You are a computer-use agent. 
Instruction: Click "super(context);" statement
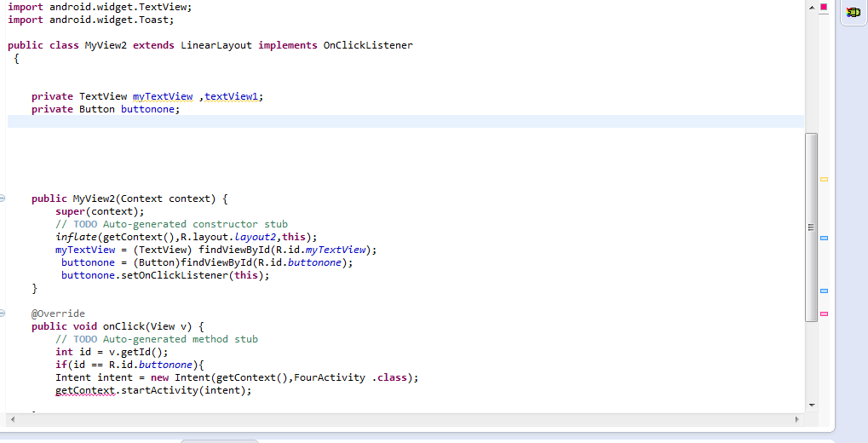coord(100,211)
